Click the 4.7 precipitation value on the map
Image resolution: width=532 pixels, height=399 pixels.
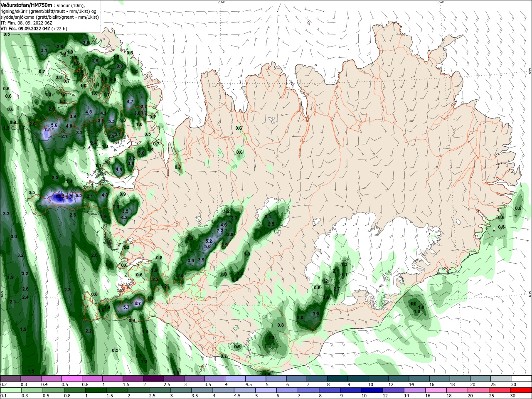pos(130,101)
